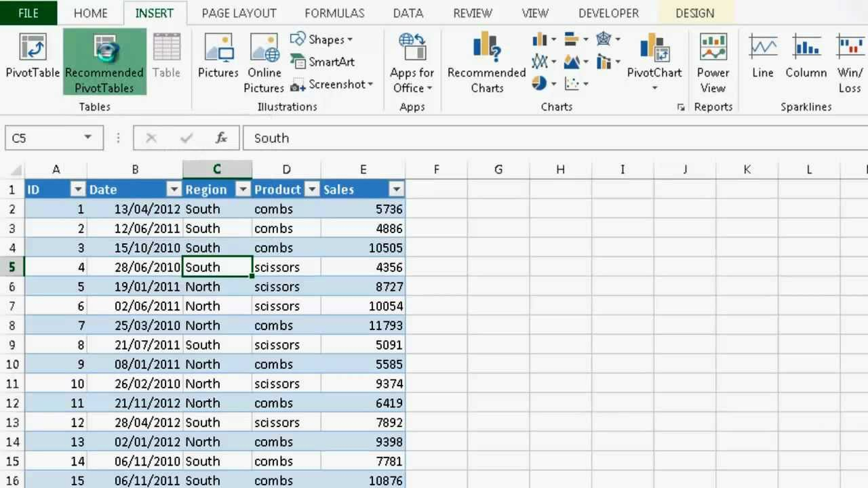Screen dimensions: 868x488
Task: Expand the PivotChart dropdown arrow
Action: [654, 89]
